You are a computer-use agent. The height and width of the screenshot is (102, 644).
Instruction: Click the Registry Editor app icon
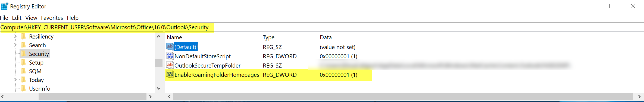pos(5,6)
